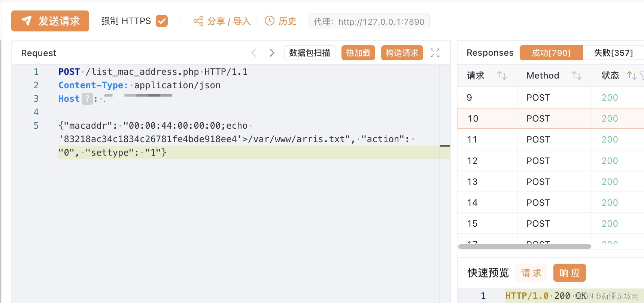This screenshot has width=644, height=303.
Task: Click inside the JSON macaddr payload body
Action: point(237,139)
